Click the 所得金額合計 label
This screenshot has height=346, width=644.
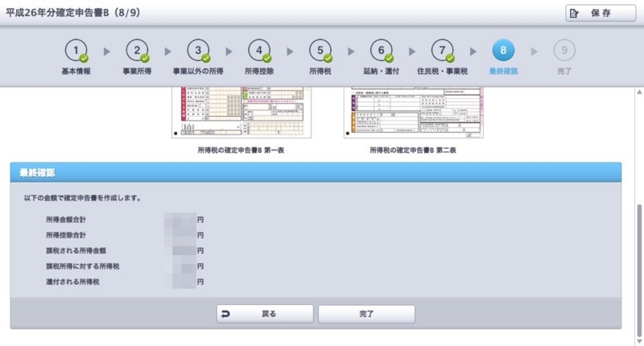coord(66,220)
